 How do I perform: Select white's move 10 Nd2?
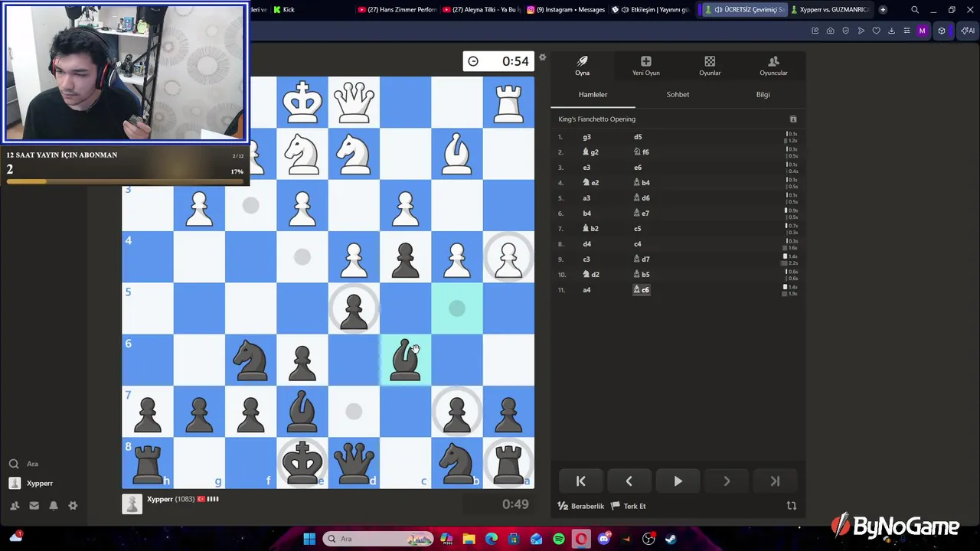(590, 275)
